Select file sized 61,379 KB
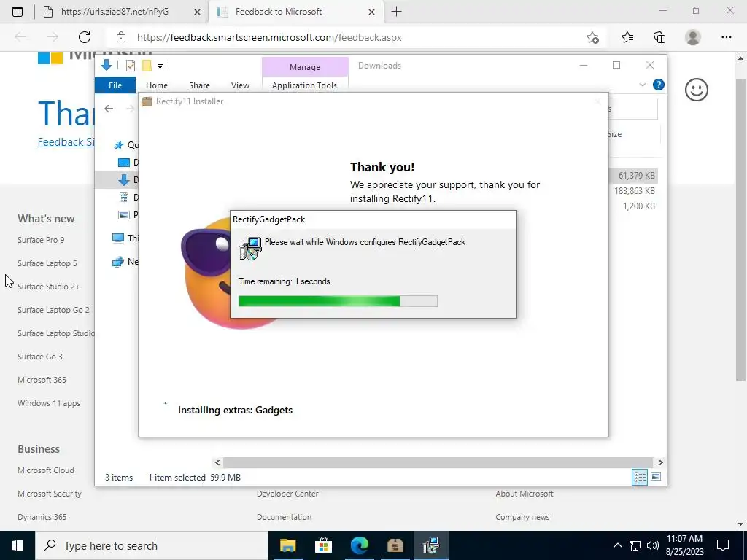 point(636,176)
